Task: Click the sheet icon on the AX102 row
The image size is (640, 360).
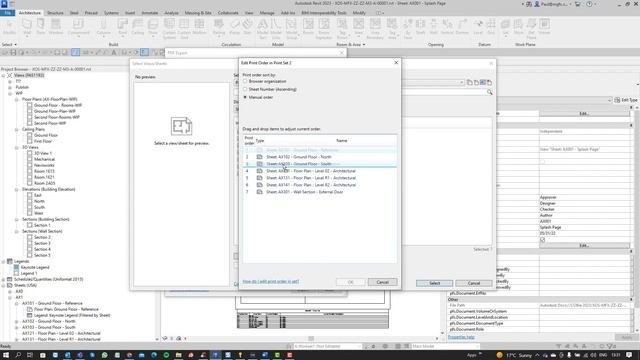Action: coord(259,157)
